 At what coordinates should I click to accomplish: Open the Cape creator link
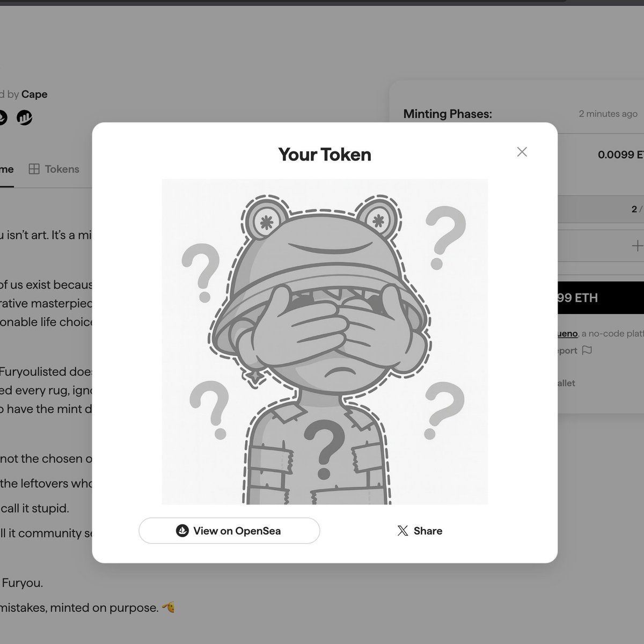click(x=34, y=94)
